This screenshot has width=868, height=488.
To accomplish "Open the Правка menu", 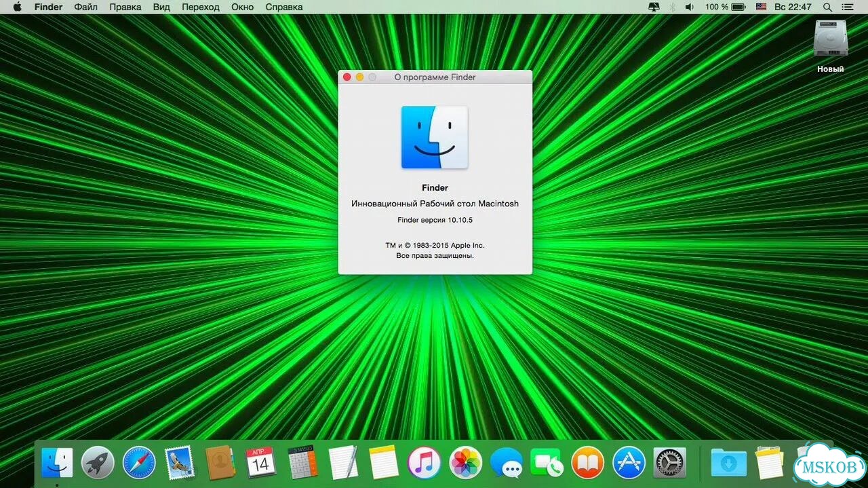I will [x=125, y=7].
